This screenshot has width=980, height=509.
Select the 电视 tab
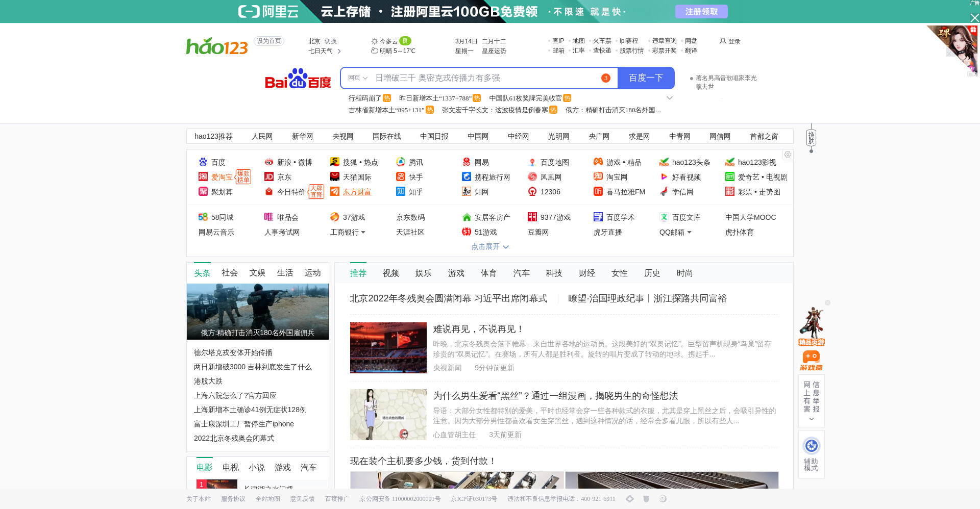click(231, 468)
